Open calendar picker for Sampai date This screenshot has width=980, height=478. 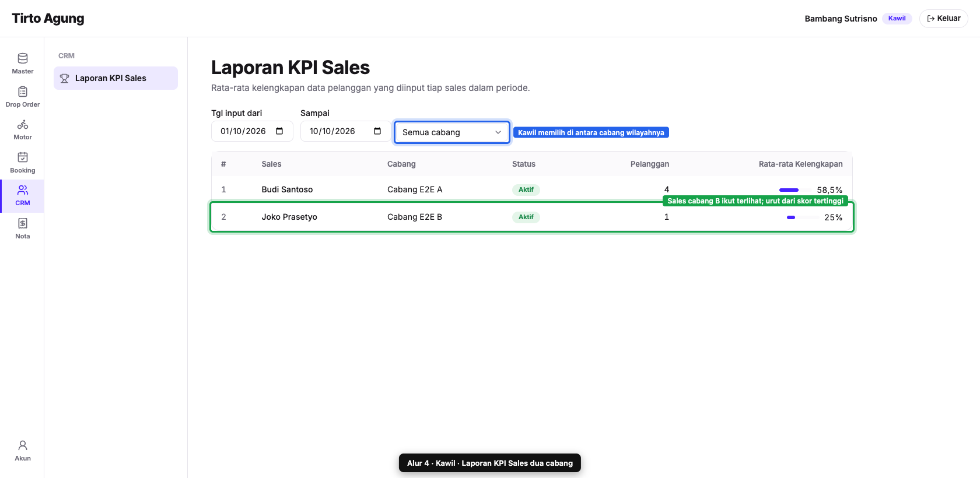point(377,131)
